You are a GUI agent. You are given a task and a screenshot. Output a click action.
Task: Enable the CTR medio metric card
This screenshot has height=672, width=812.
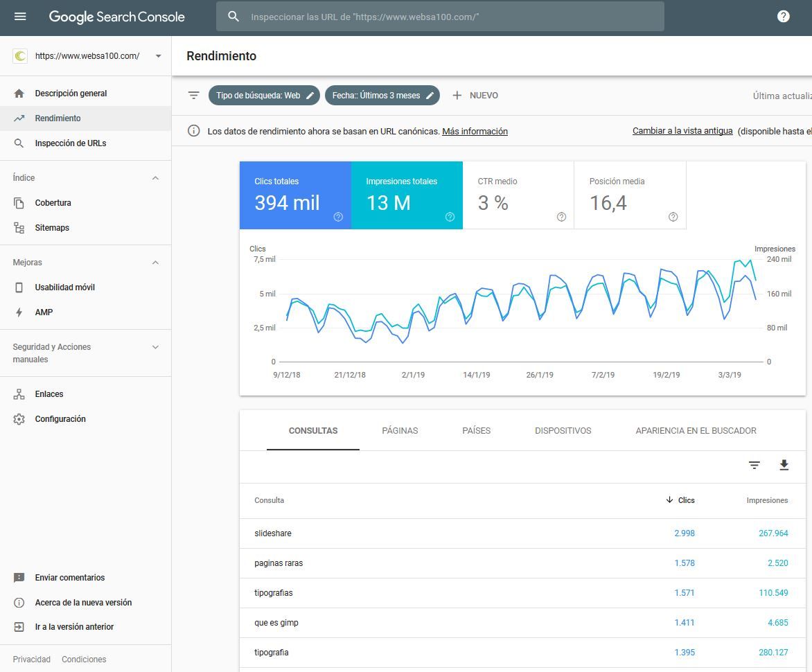518,195
